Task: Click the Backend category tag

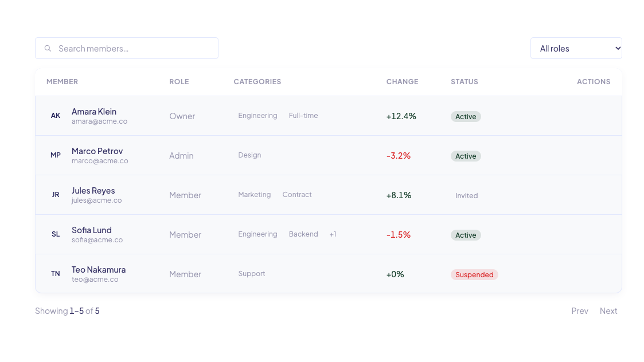Action: coord(303,234)
